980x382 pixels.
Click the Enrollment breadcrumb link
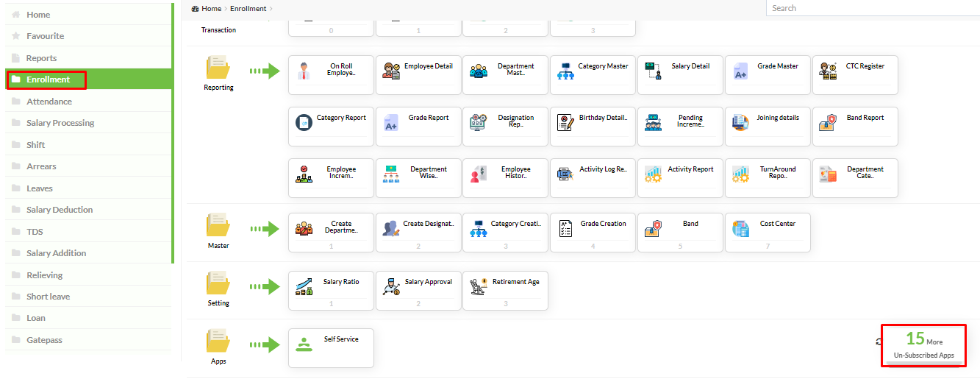pyautogui.click(x=248, y=9)
